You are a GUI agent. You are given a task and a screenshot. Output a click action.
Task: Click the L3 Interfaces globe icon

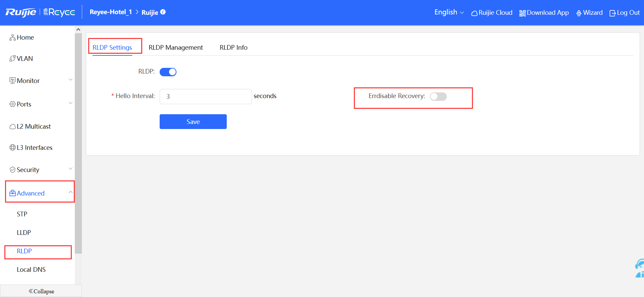point(12,147)
